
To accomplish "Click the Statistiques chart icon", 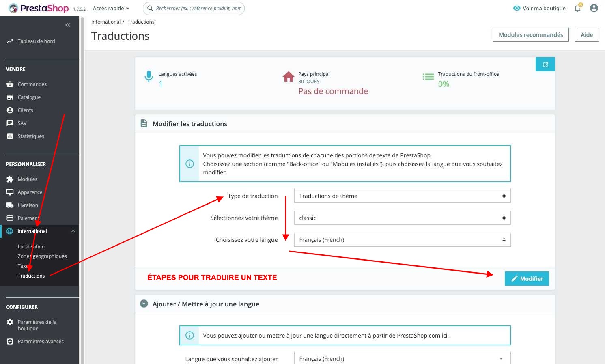I will click(x=10, y=136).
